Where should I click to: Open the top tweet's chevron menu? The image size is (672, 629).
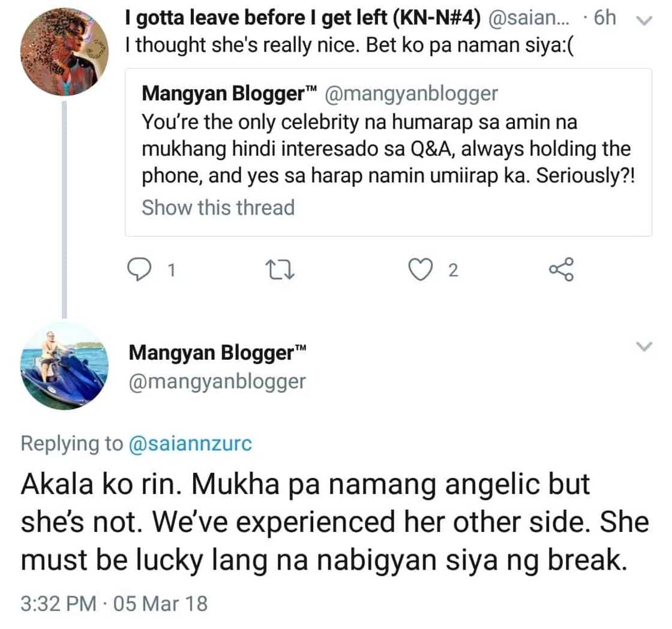pos(643,20)
